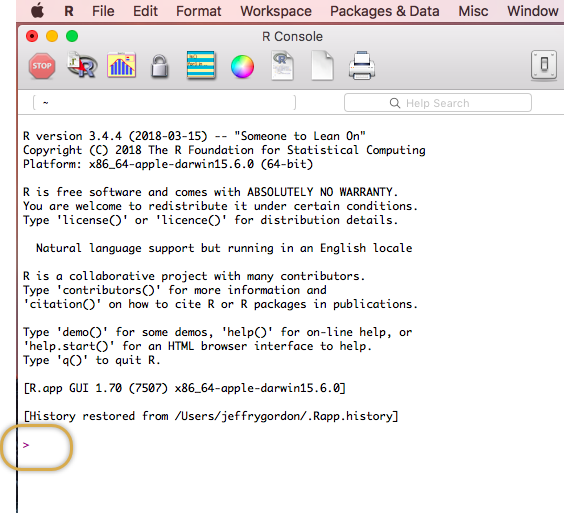Click the 'R.app GUI 1.70' line
The image size is (564, 513).
pyautogui.click(x=185, y=388)
